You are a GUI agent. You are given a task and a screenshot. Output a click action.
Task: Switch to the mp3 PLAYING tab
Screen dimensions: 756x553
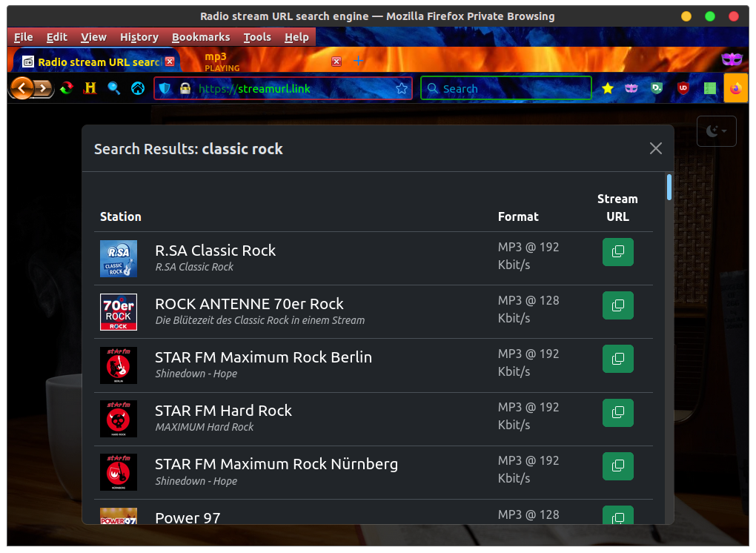[x=263, y=62]
